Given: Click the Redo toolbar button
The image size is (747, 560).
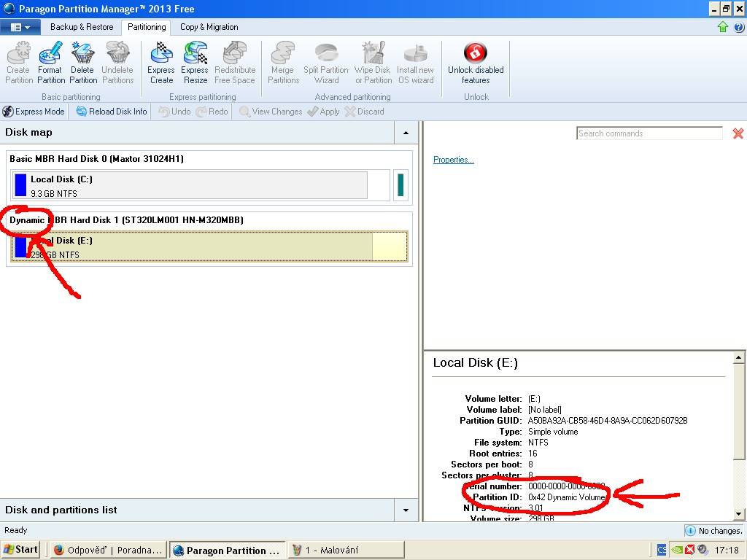Looking at the screenshot, I should pos(212,112).
